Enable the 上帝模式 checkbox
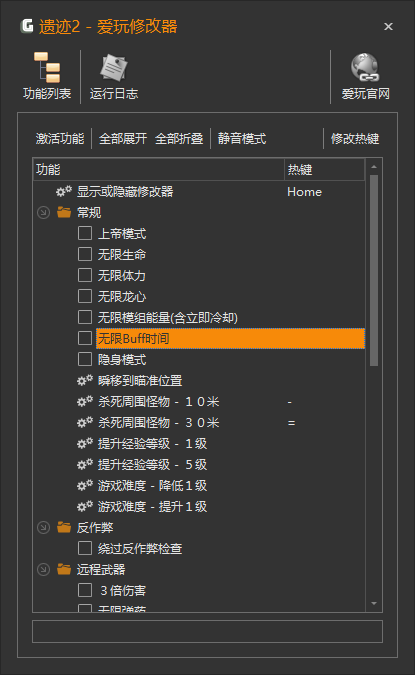 tap(85, 233)
